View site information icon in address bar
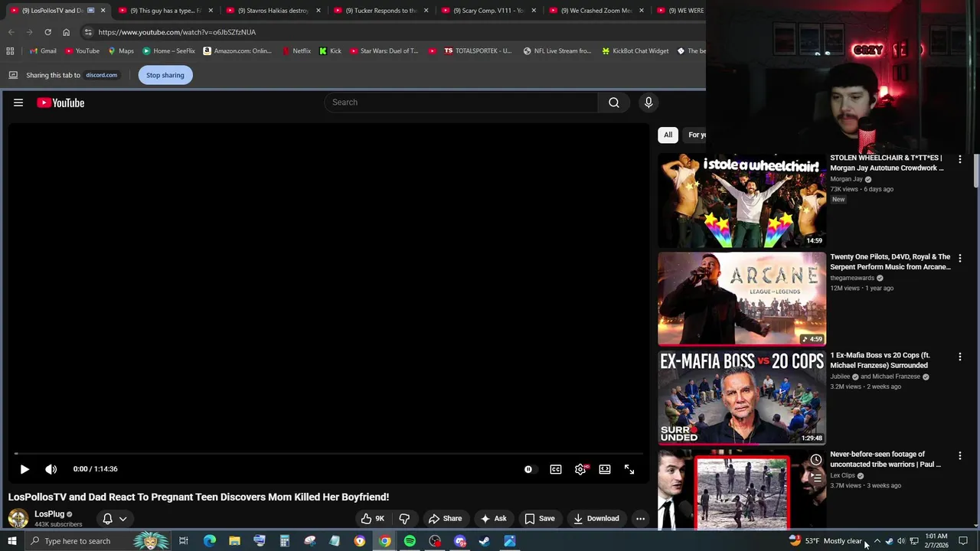The width and height of the screenshot is (980, 551). (x=88, y=32)
